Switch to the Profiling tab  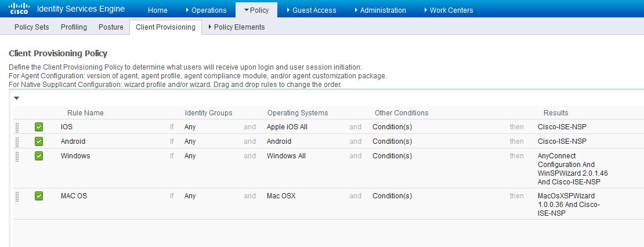point(74,27)
